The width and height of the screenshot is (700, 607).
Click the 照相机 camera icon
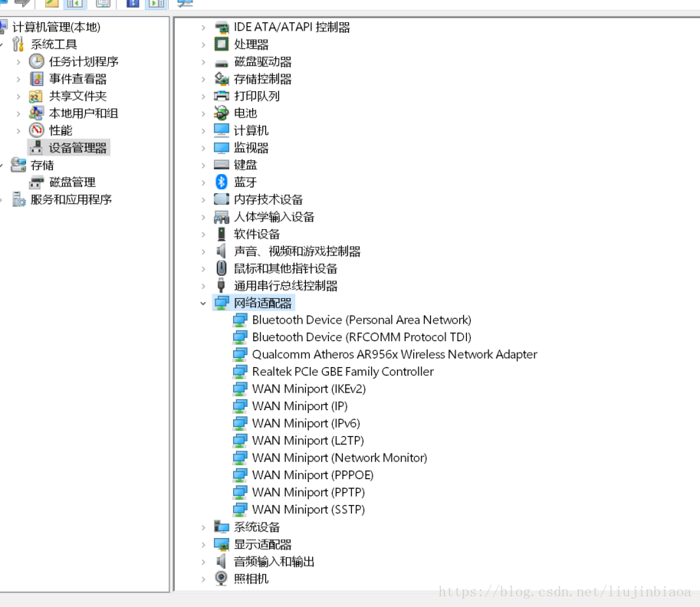(x=222, y=579)
